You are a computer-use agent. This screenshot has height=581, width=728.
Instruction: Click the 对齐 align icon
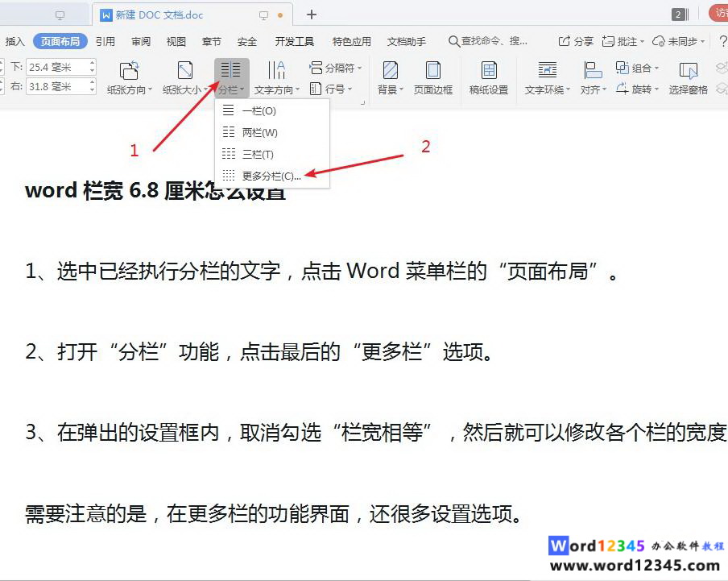click(593, 71)
